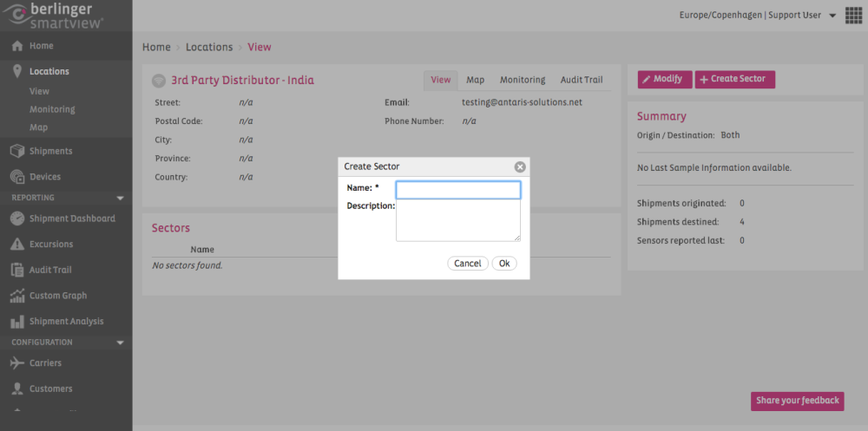Switch to the Map tab
This screenshot has height=431, width=868.
(x=475, y=81)
